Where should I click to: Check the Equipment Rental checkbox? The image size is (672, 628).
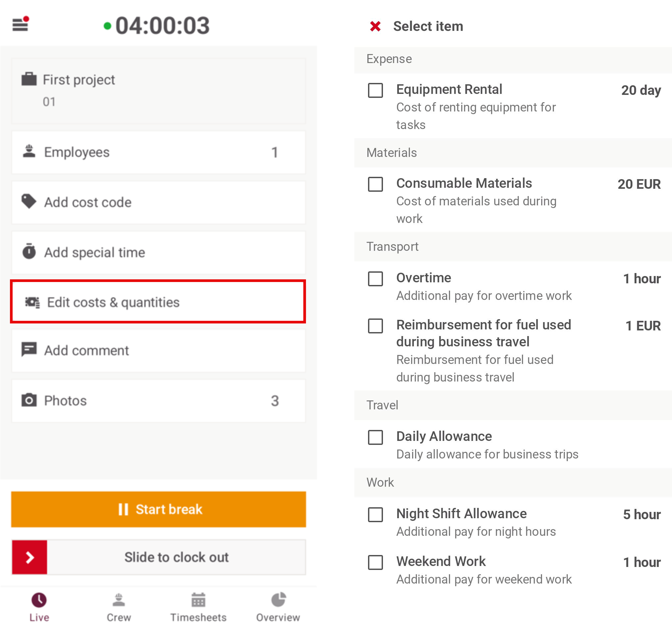375,91
